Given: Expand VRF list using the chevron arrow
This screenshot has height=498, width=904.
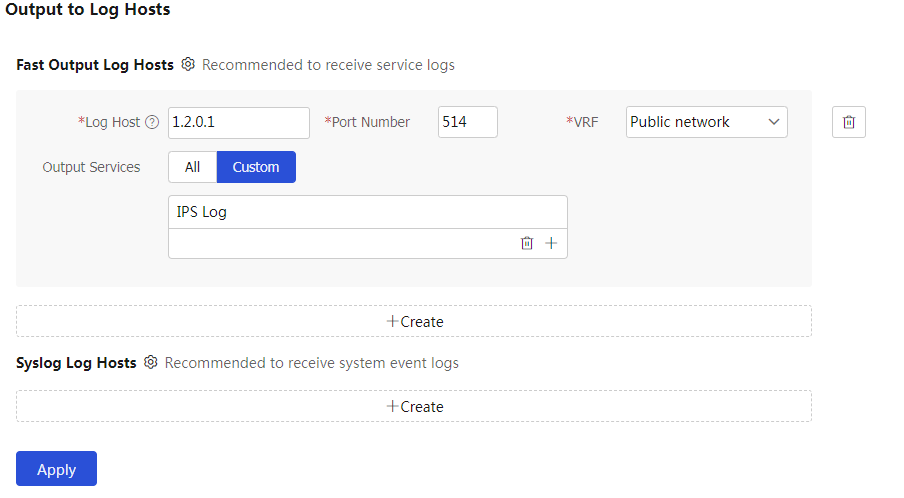Looking at the screenshot, I should coord(774,122).
